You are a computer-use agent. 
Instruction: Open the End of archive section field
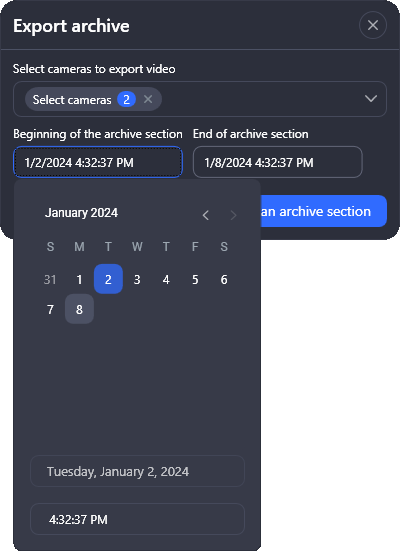(x=278, y=162)
